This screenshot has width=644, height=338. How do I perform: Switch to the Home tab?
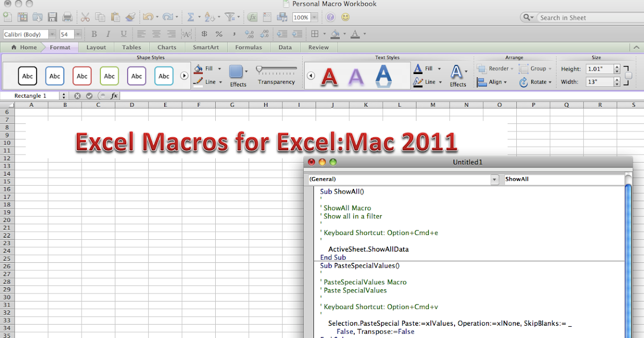click(x=24, y=47)
